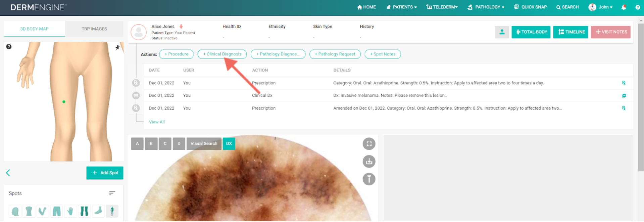Click the Add Spot button
Screen dimensions: 644x222
pyautogui.click(x=105, y=173)
